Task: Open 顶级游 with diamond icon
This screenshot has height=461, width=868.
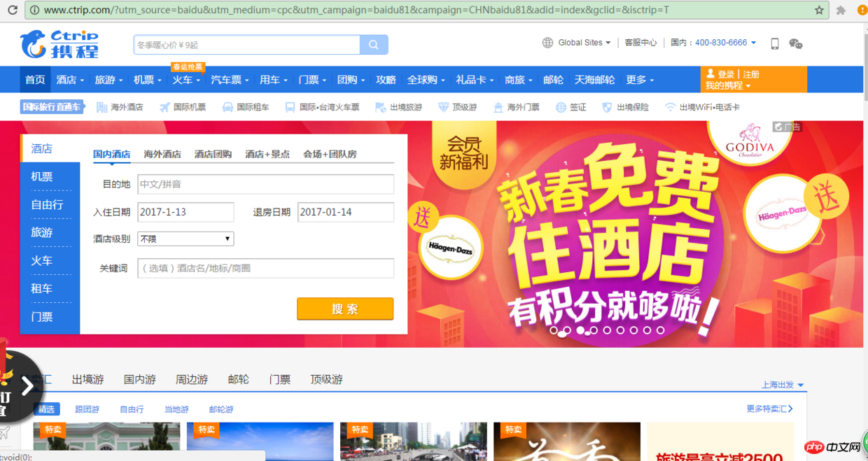Action: (458, 107)
